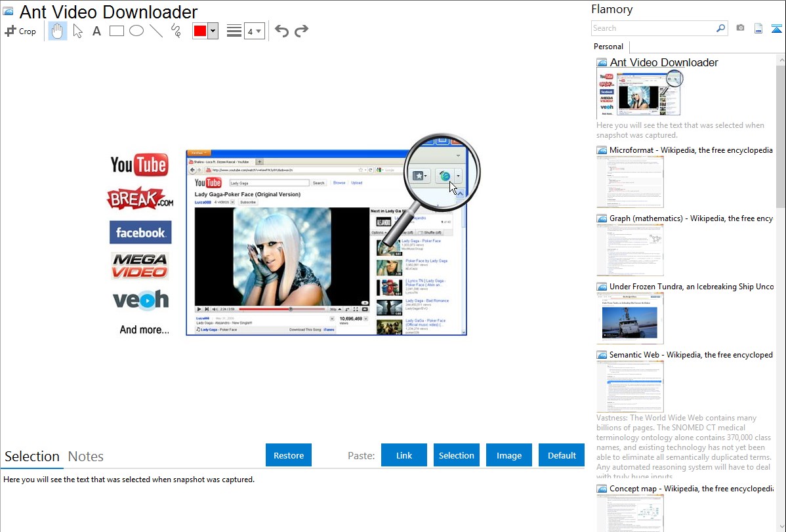This screenshot has width=786, height=532.
Task: Open the Graph (mathematics) snapshot thumbnail
Action: pos(630,250)
